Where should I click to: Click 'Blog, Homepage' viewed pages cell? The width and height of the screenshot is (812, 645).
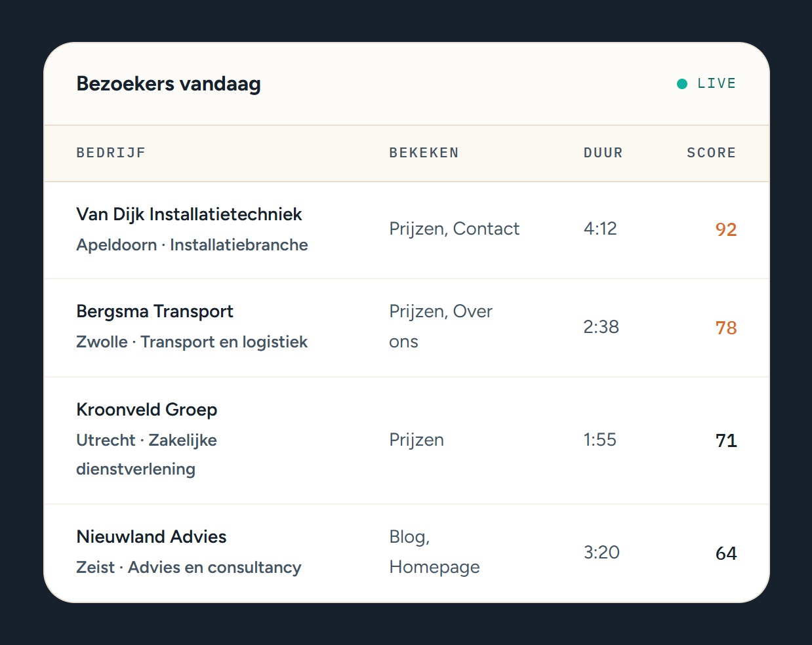click(x=434, y=552)
